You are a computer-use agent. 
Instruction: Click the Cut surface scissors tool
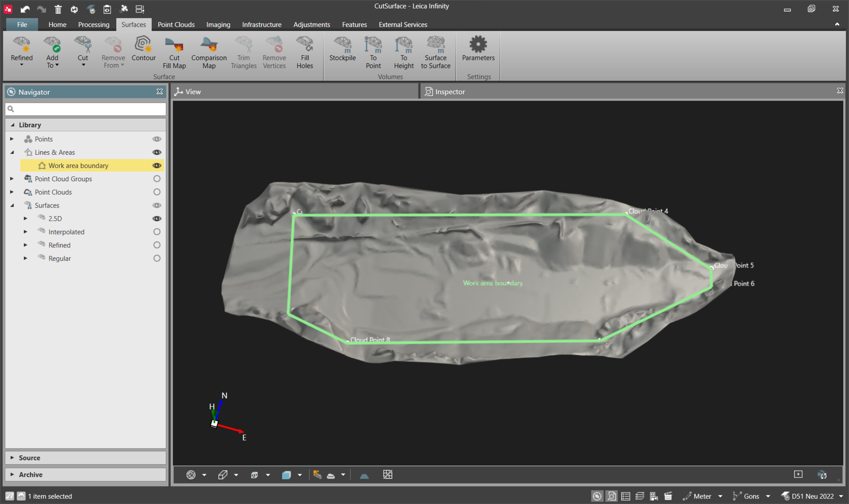(x=83, y=51)
